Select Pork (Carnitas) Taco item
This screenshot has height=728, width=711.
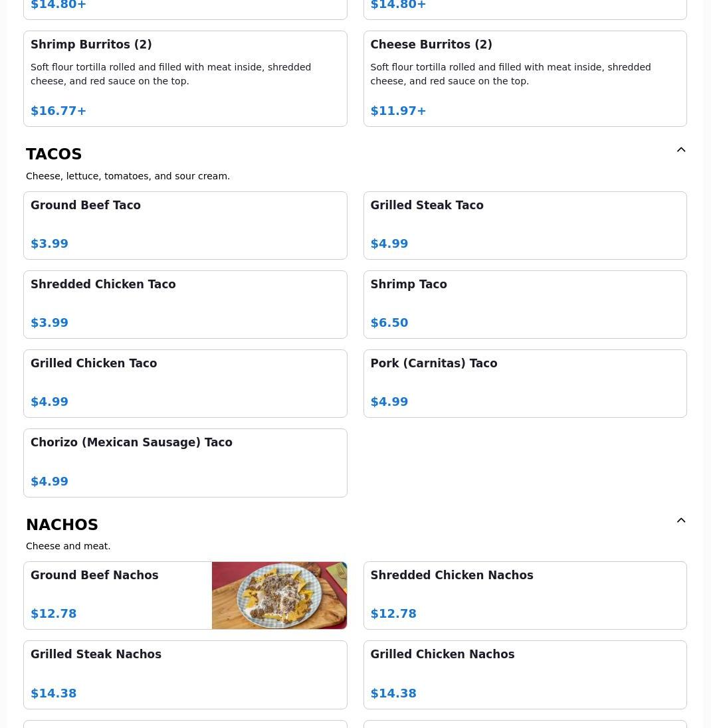coord(525,383)
